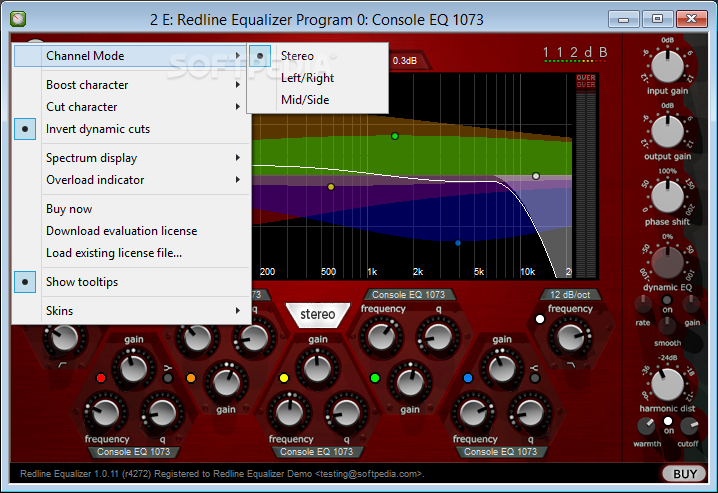Click the blue EQ node on graph

457,243
